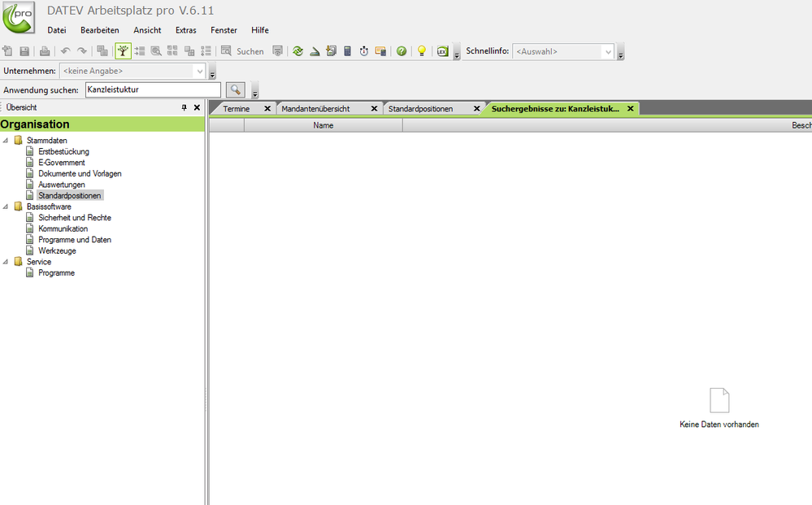
Task: Select Kommunikation in the tree
Action: (63, 229)
